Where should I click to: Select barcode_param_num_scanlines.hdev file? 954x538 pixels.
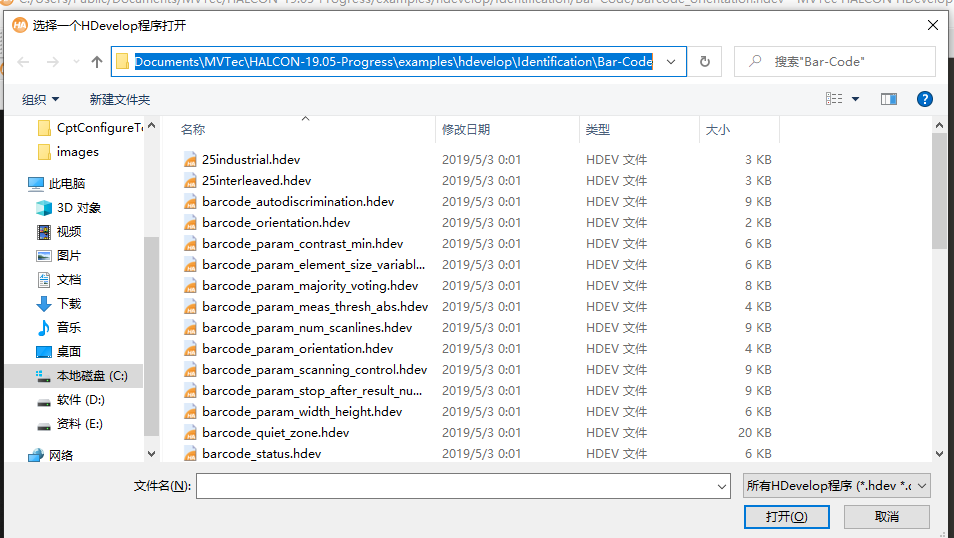coord(307,327)
